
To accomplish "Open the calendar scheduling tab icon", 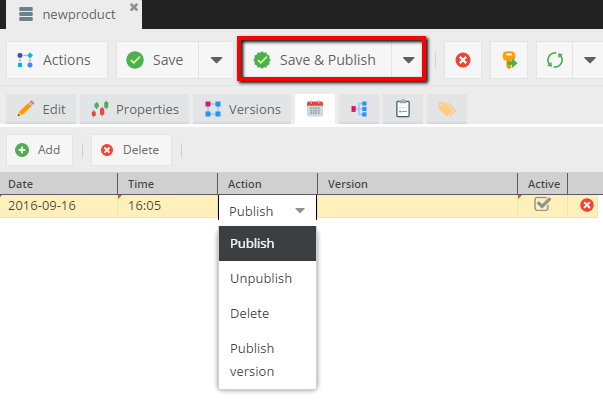I will [x=314, y=109].
